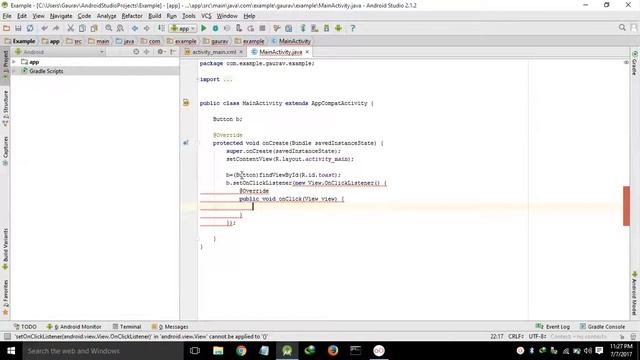Click the Windows Start button
This screenshot has width=640, height=360.
11,351
